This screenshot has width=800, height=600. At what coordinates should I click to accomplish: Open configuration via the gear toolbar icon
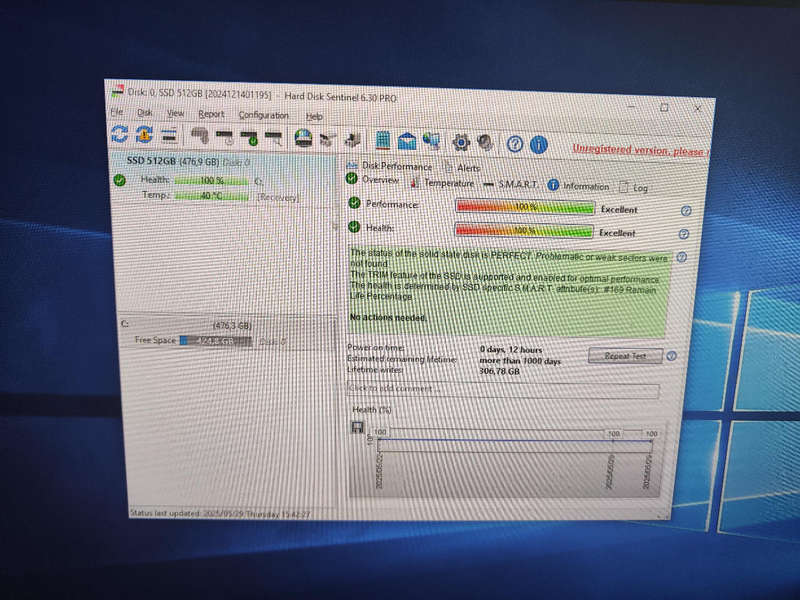[461, 142]
